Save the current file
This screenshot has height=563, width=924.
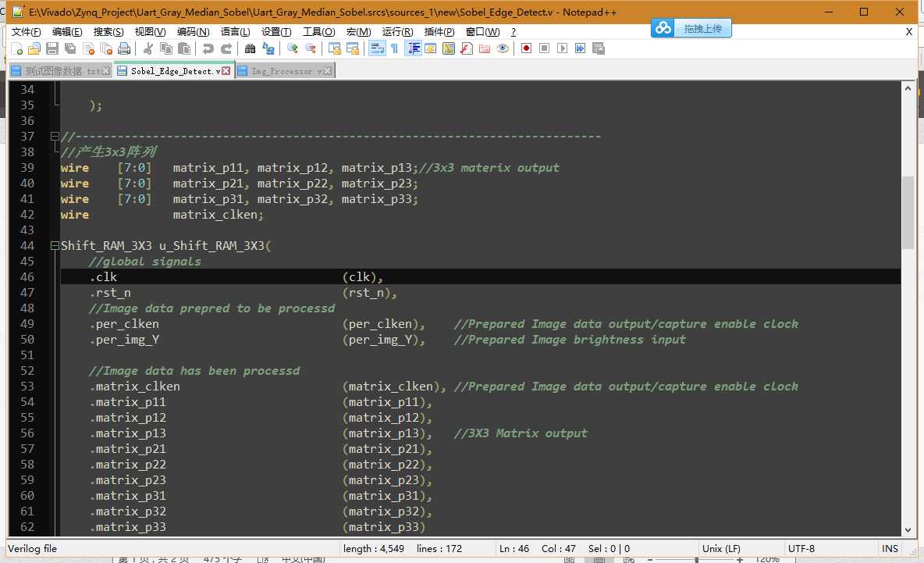pyautogui.click(x=52, y=48)
